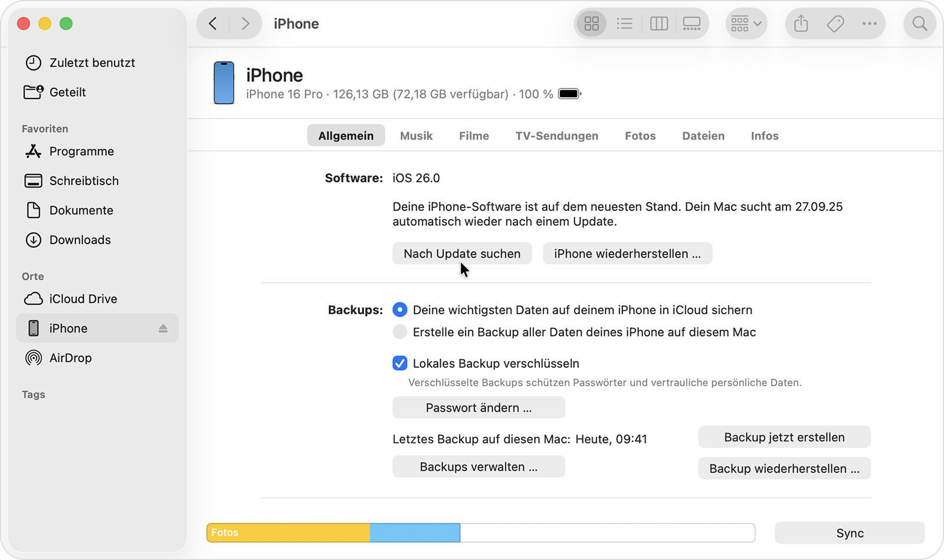
Task: Select backup to iCloud radio option
Action: click(x=400, y=309)
